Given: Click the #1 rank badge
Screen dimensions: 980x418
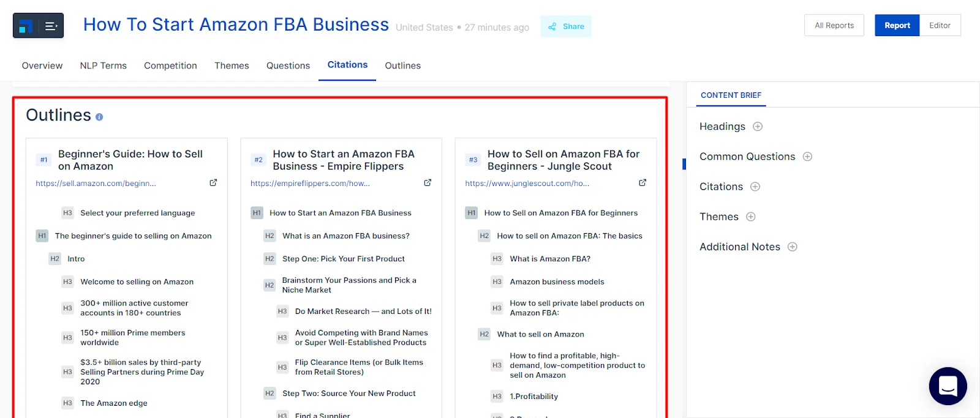Looking at the screenshot, I should (43, 160).
